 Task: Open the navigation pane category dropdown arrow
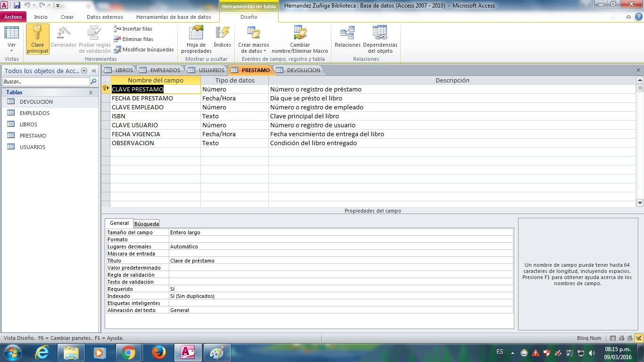84,71
